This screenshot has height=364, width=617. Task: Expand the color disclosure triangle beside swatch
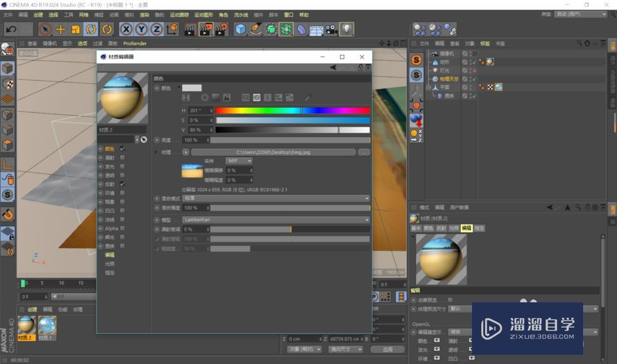click(x=179, y=88)
